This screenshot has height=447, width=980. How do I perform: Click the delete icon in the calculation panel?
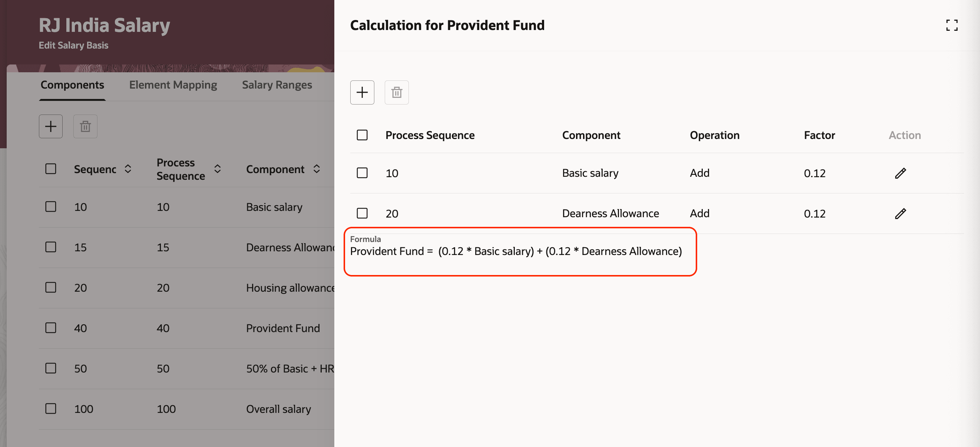click(x=397, y=92)
